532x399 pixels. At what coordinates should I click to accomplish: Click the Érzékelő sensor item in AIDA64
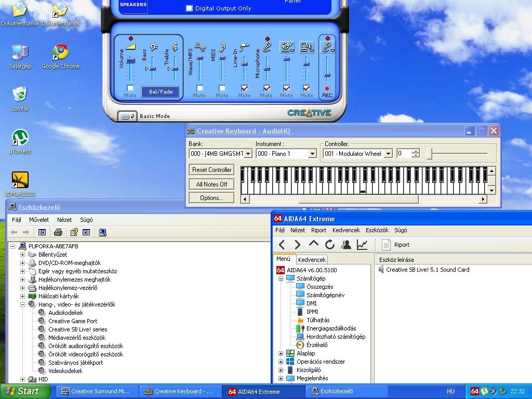tap(316, 345)
